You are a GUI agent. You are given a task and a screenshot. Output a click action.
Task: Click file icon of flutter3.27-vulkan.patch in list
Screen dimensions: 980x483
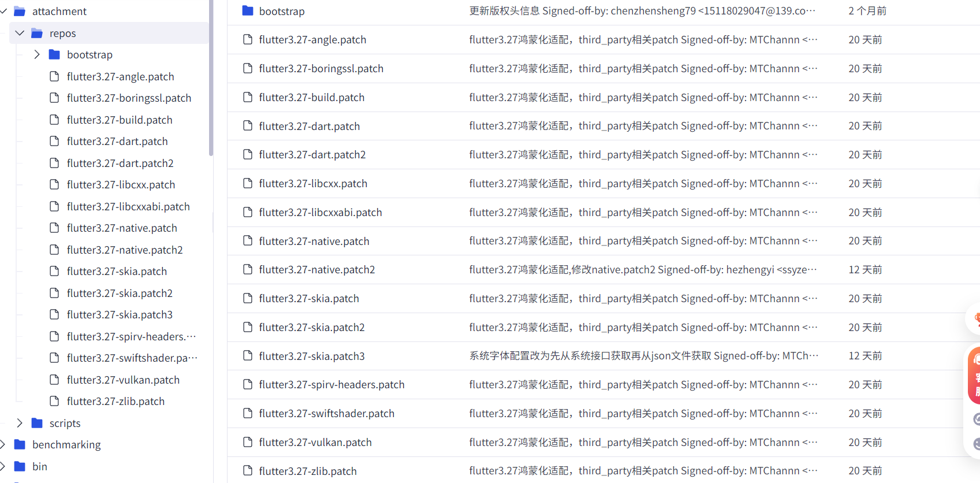click(x=248, y=442)
